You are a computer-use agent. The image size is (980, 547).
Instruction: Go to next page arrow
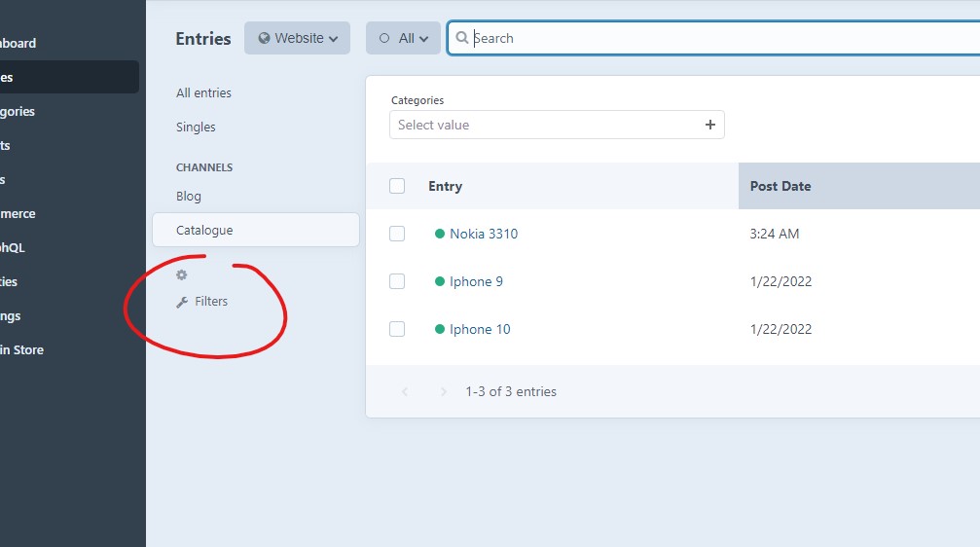443,391
